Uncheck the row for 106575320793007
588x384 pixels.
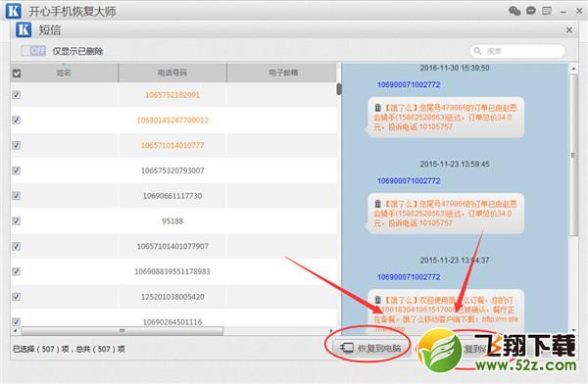coord(16,170)
